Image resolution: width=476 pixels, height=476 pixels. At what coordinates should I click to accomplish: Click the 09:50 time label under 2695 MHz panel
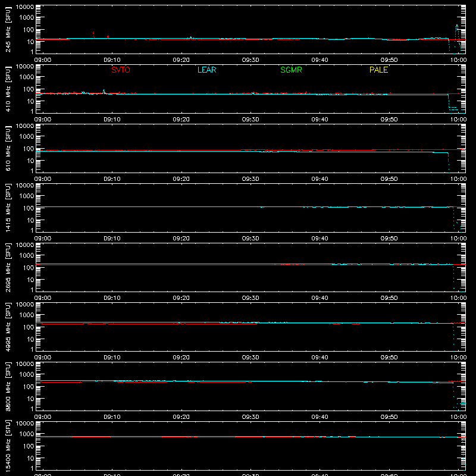(389, 298)
